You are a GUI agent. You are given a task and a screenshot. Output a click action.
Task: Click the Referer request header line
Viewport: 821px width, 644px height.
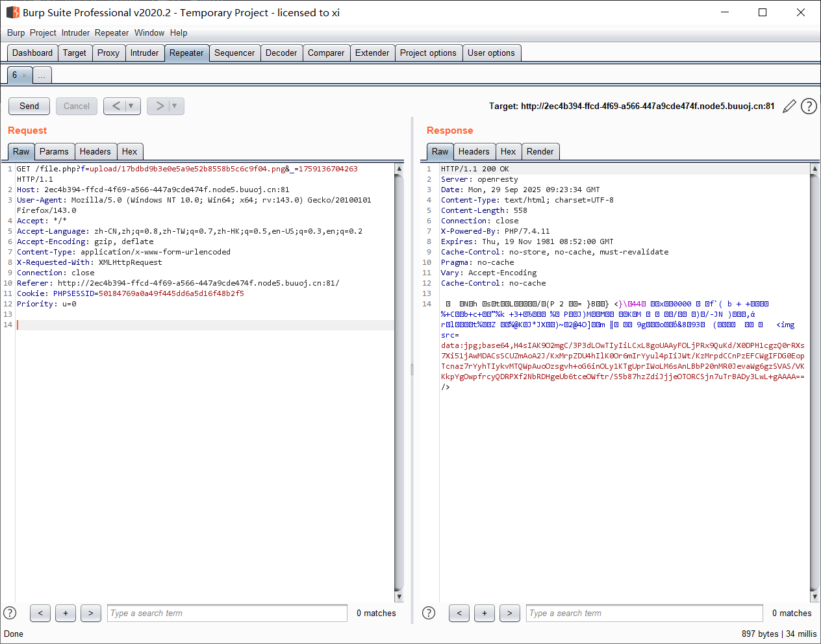[x=178, y=283]
